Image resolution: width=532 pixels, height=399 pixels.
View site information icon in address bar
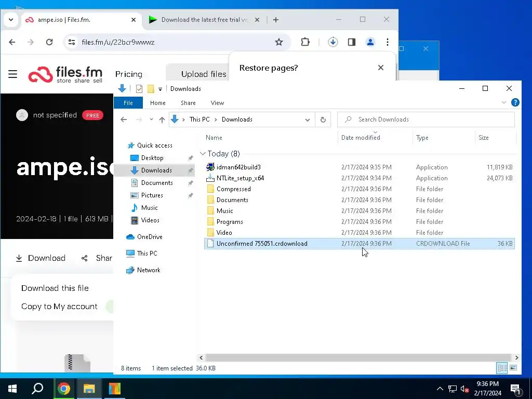pyautogui.click(x=72, y=42)
